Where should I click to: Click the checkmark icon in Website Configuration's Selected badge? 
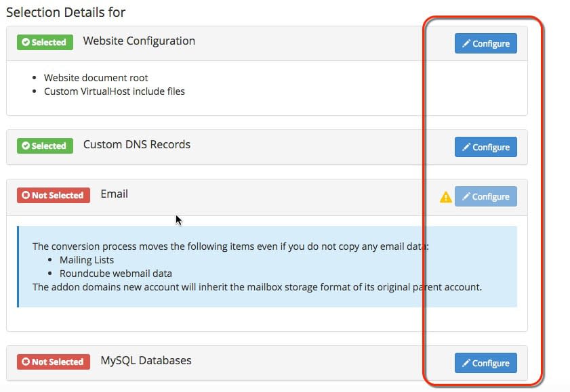26,42
